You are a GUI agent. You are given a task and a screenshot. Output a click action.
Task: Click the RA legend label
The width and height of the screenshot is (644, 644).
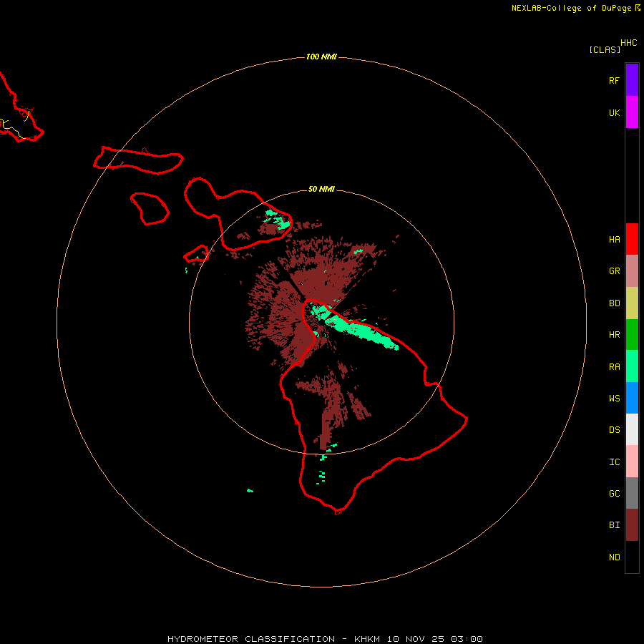(x=614, y=366)
